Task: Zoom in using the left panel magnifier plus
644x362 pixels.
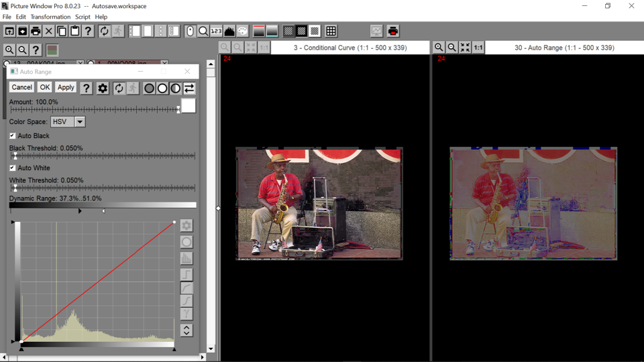Action: pyautogui.click(x=9, y=50)
